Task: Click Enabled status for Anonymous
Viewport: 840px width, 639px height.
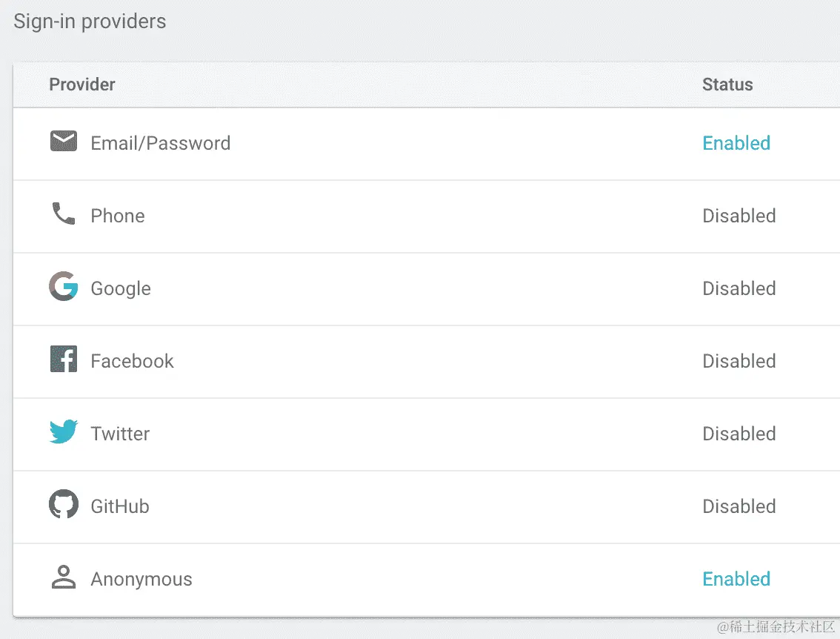Action: [736, 579]
